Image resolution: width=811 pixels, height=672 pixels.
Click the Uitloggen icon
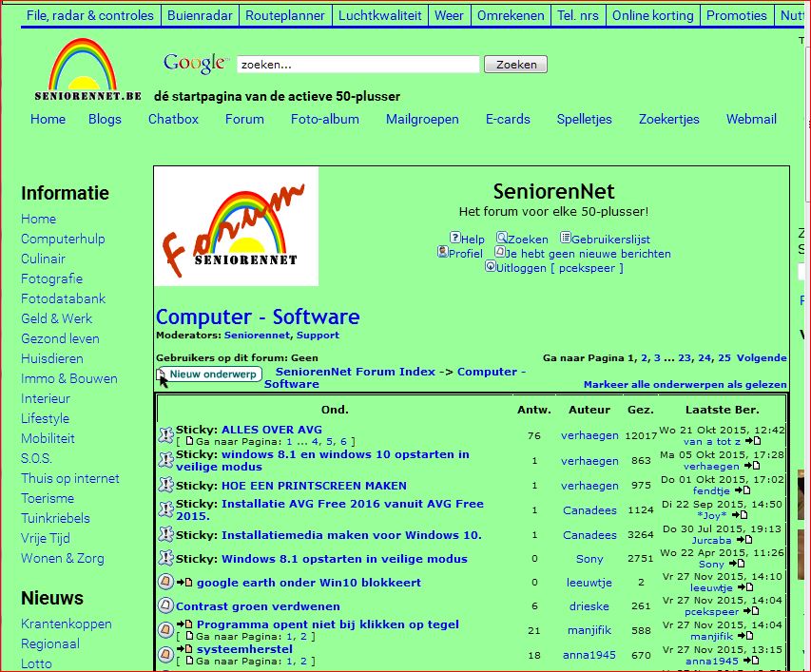[491, 267]
